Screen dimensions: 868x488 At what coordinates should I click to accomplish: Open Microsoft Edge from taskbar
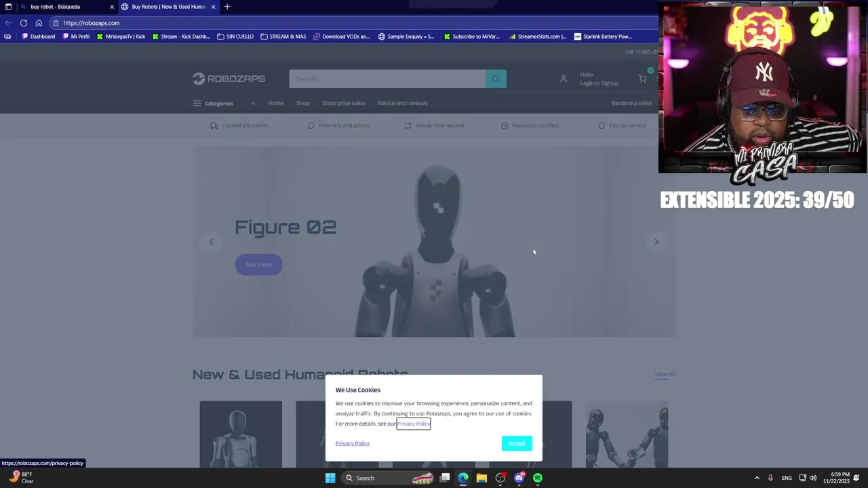(463, 478)
